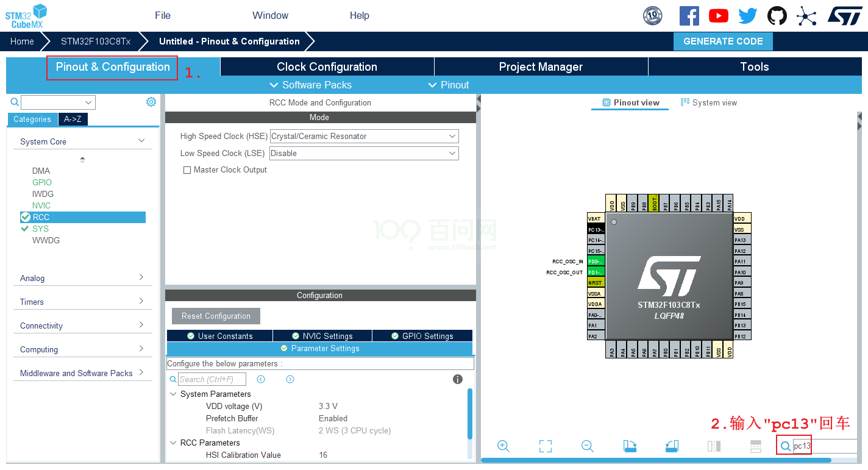Viewport: 868px width, 470px height.
Task: Go to Home breadcrumb
Action: coord(22,41)
